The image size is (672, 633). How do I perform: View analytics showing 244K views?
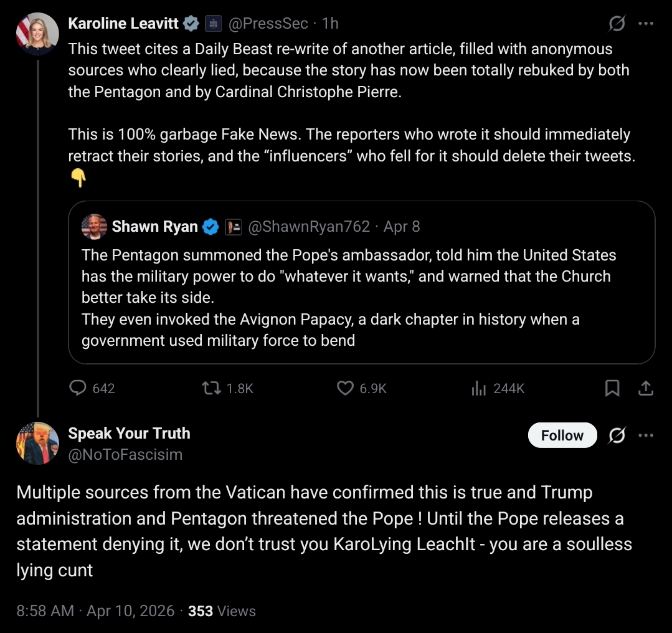478,388
